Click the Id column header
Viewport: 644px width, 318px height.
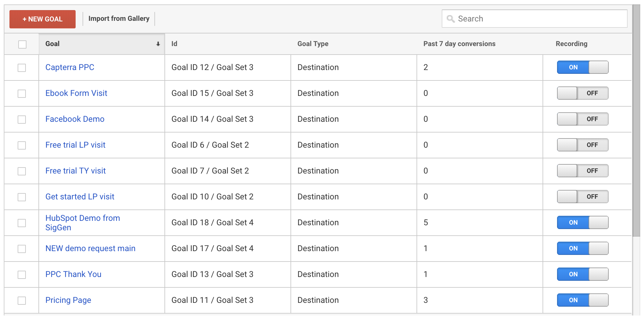click(174, 44)
